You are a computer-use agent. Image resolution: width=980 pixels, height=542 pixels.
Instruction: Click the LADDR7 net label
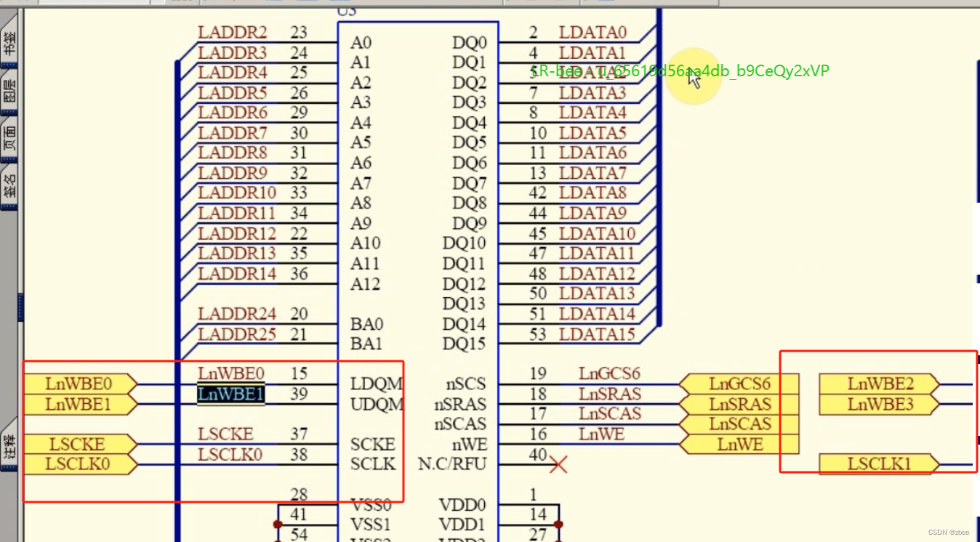pyautogui.click(x=233, y=133)
